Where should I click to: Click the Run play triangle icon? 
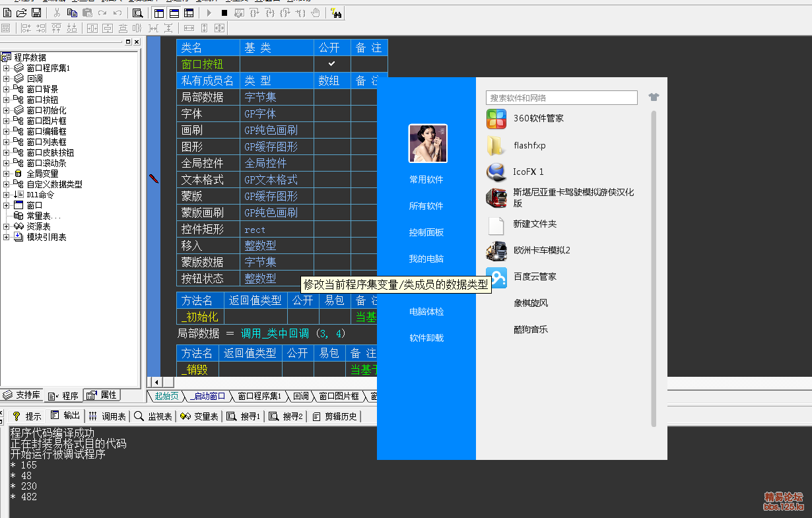click(x=209, y=13)
